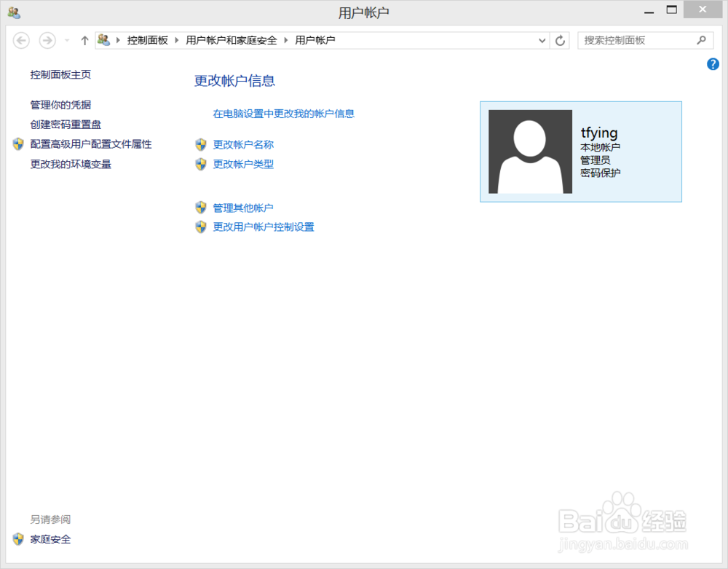This screenshot has height=569, width=728.
Task: Open 更改用户帐户控制设置 link
Action: (264, 227)
